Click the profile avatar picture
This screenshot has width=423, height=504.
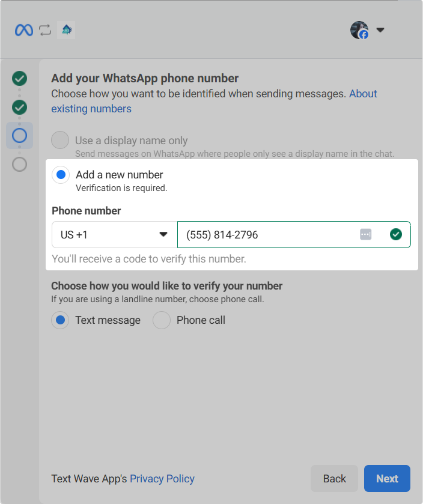[359, 30]
